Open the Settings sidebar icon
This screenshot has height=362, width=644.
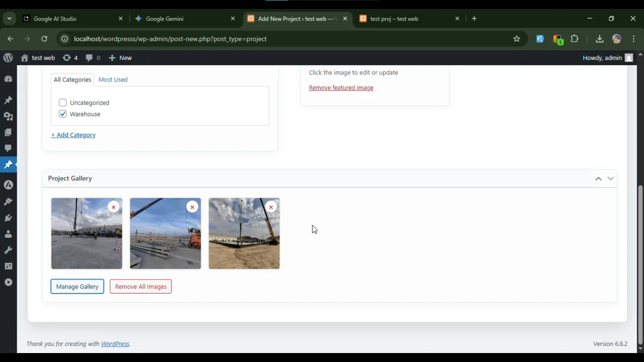coord(8,266)
